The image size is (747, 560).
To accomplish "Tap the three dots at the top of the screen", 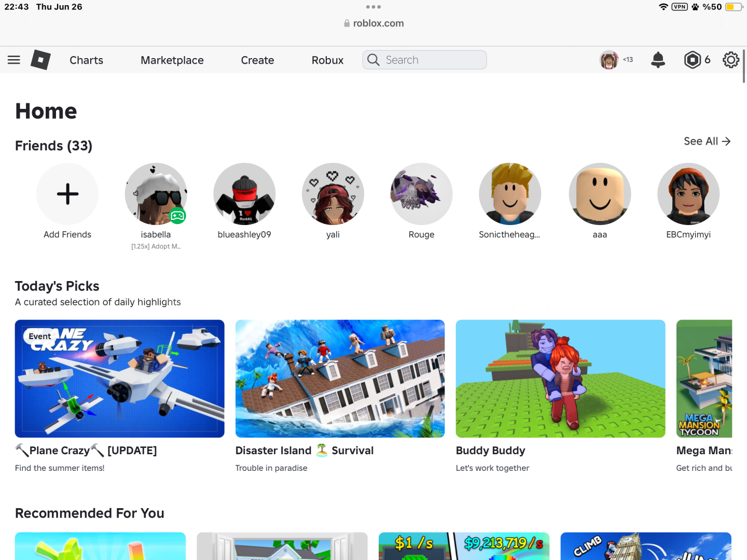I will (374, 7).
